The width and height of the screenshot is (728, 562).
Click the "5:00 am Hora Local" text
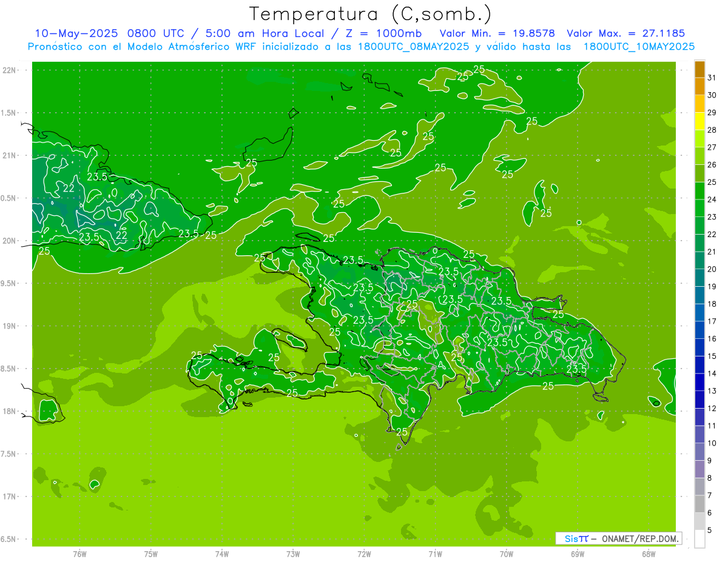tap(266, 33)
